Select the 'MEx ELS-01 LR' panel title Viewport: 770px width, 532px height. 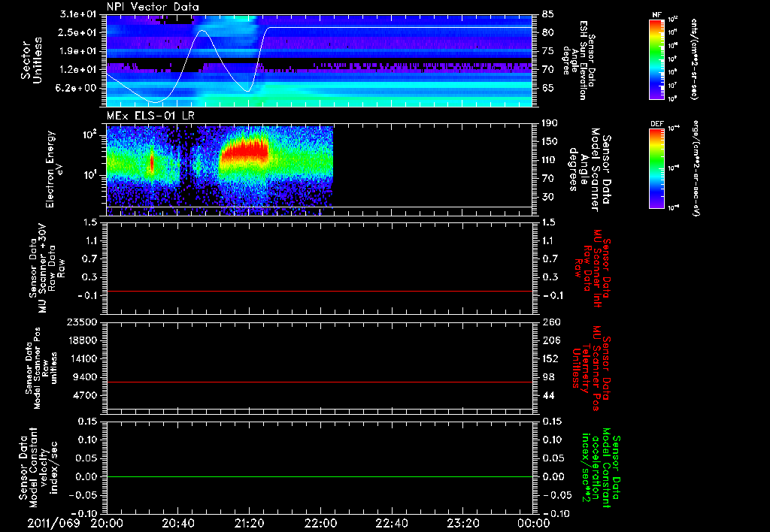coord(150,116)
